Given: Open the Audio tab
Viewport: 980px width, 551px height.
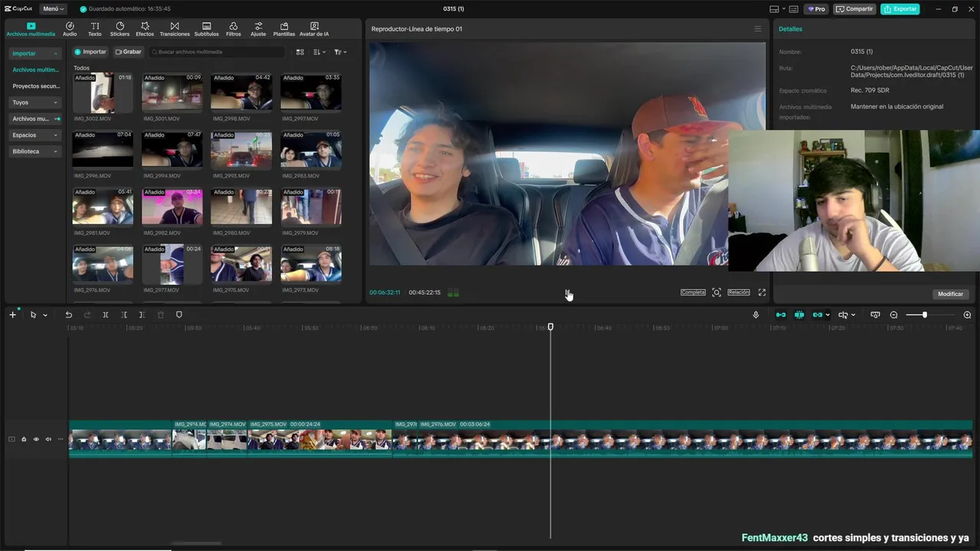Looking at the screenshot, I should click(70, 29).
